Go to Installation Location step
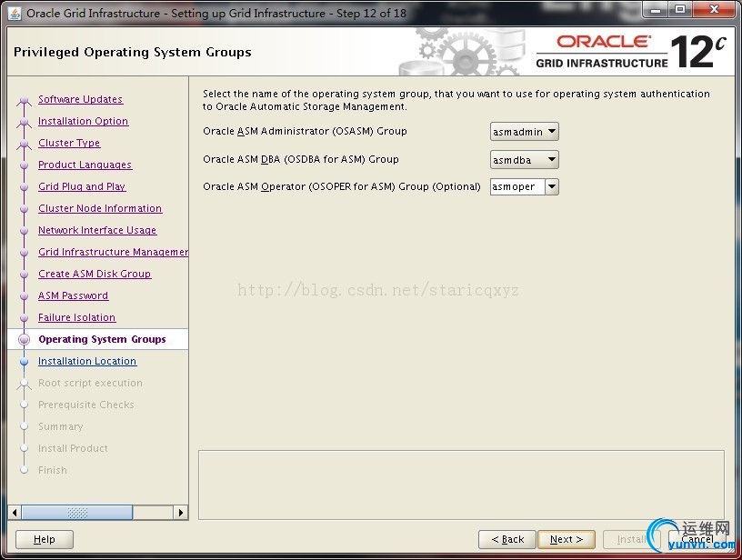This screenshot has width=742, height=560. coord(87,361)
